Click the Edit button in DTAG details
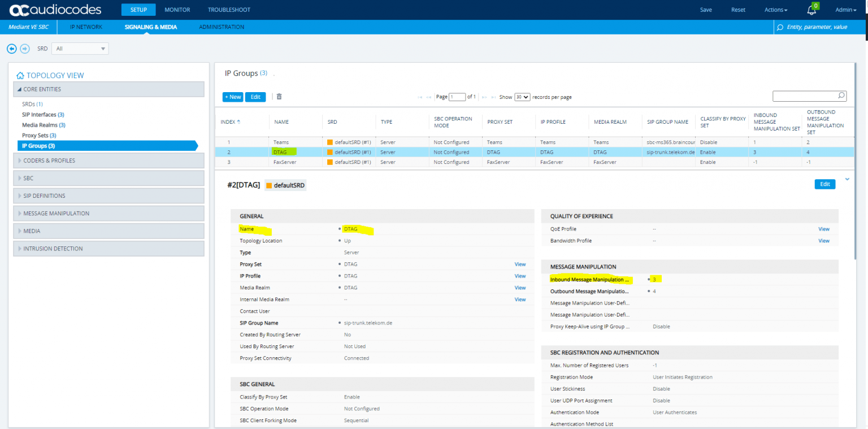Screen dimensions: 868x429 pos(825,184)
